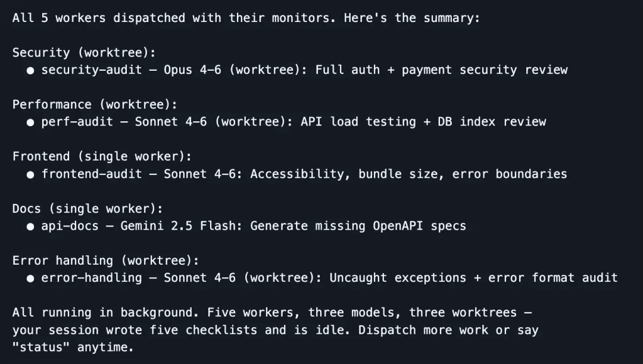Viewport: 643px width, 364px height.
Task: Select the Docs (single worker) heading
Action: tap(88, 209)
